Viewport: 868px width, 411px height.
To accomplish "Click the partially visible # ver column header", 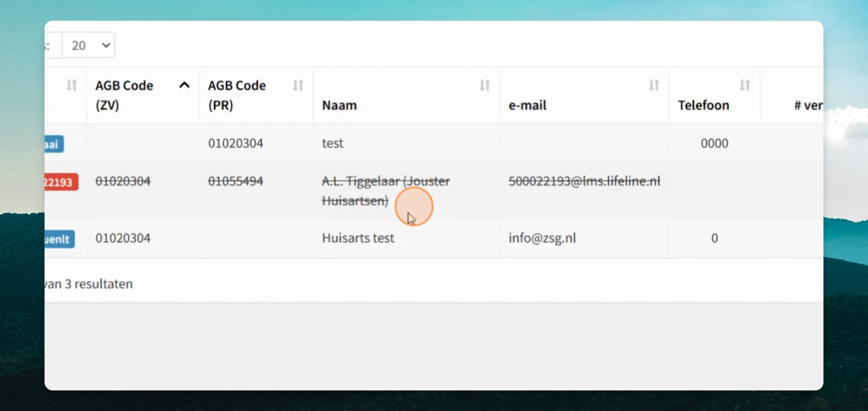I will [808, 105].
